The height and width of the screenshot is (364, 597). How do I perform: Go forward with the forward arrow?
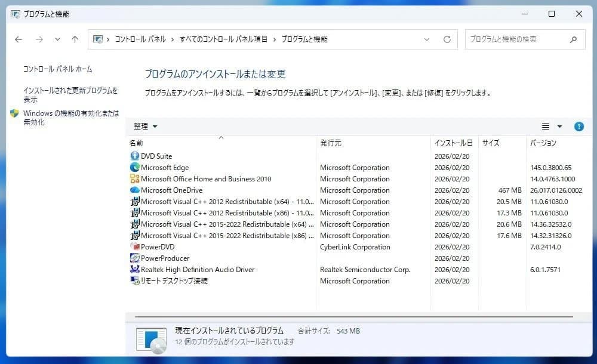click(39, 39)
